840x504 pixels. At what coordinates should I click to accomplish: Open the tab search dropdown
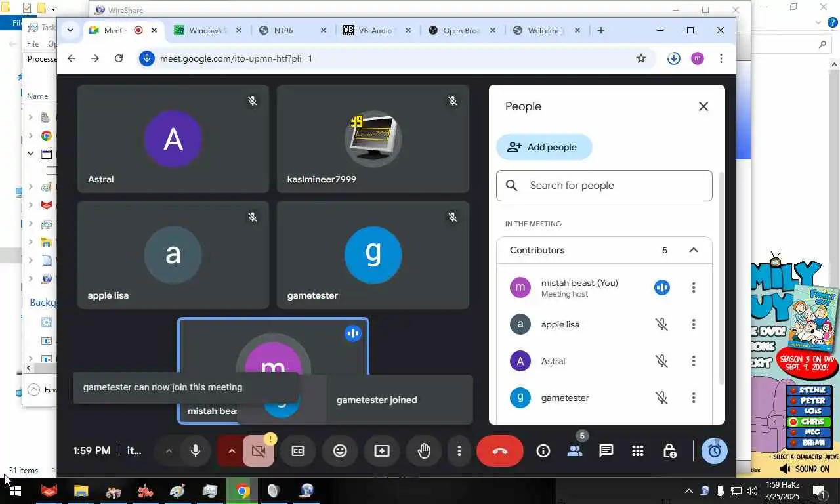[70, 30]
